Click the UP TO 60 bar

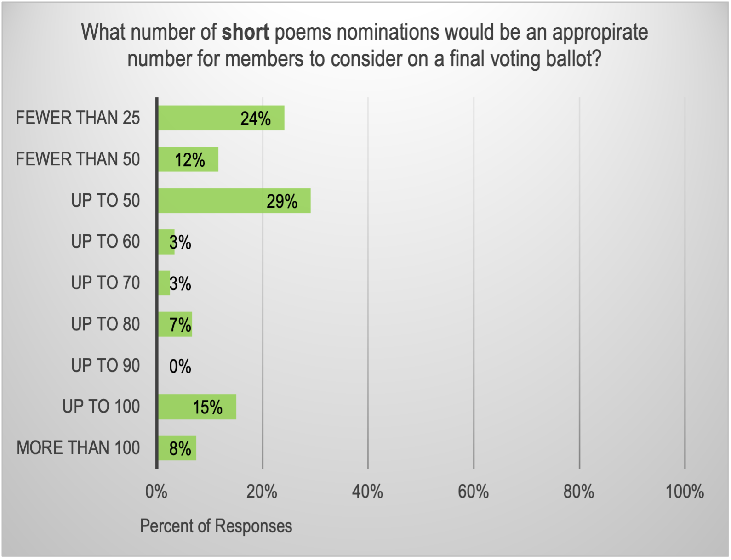[166, 242]
